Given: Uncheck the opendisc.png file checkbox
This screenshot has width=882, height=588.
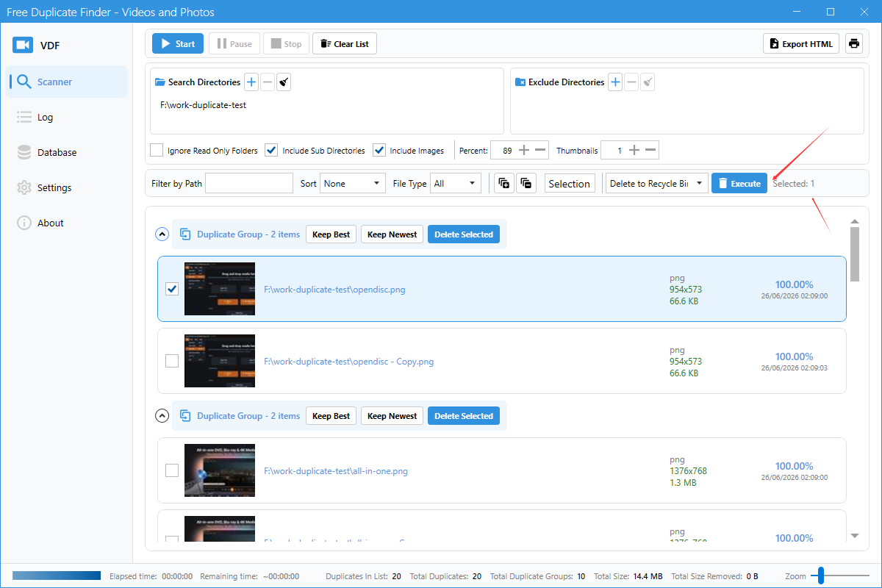Looking at the screenshot, I should pyautogui.click(x=172, y=289).
